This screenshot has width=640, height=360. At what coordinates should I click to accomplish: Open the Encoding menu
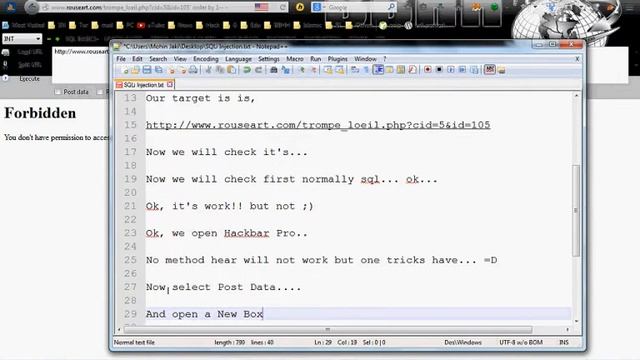tap(206, 59)
